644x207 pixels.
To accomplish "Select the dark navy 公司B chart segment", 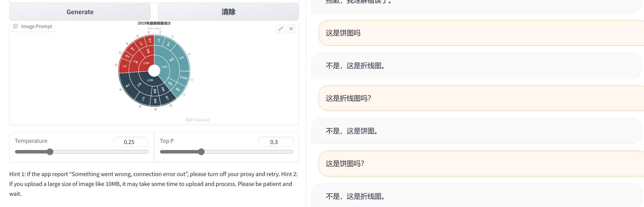I will point(150,80).
